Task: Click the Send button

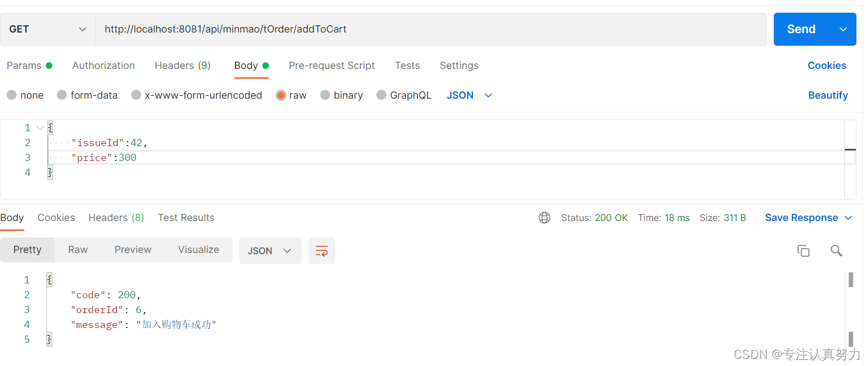Action: click(x=801, y=29)
